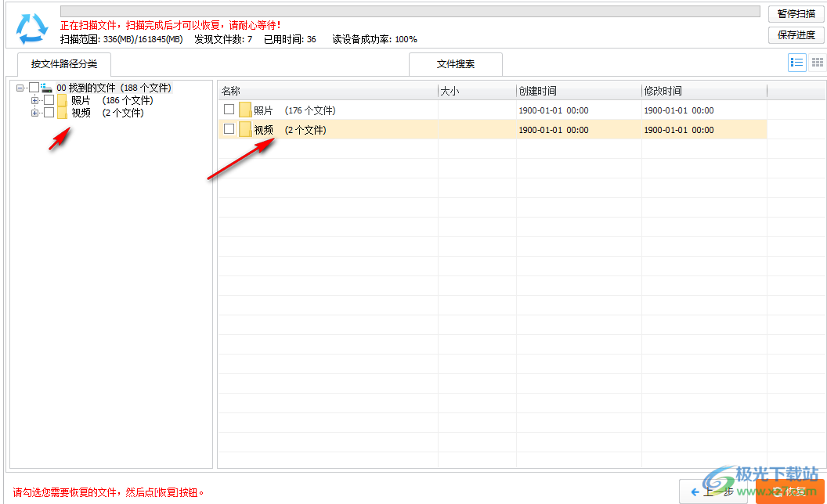The image size is (827, 504).
Task: Check the 00 找到的文件 tree checkbox
Action: [33, 87]
